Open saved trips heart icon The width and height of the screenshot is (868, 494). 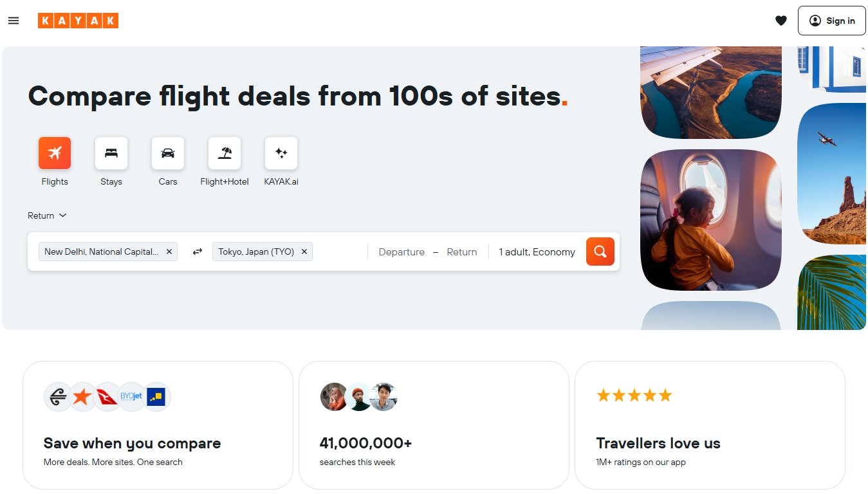780,21
